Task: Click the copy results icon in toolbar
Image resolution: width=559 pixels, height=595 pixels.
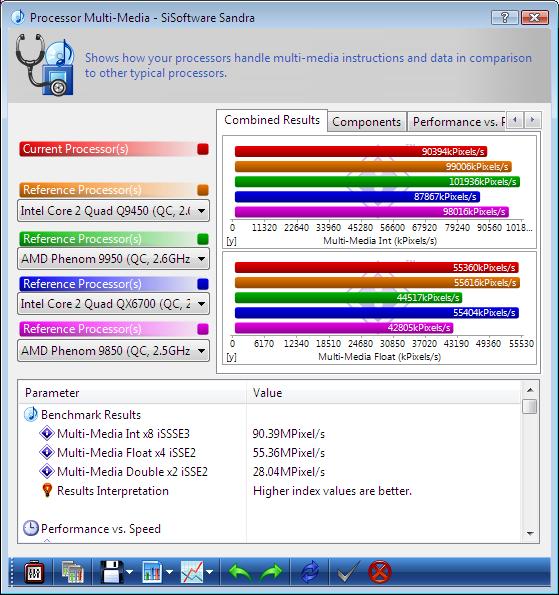Action: tap(72, 572)
